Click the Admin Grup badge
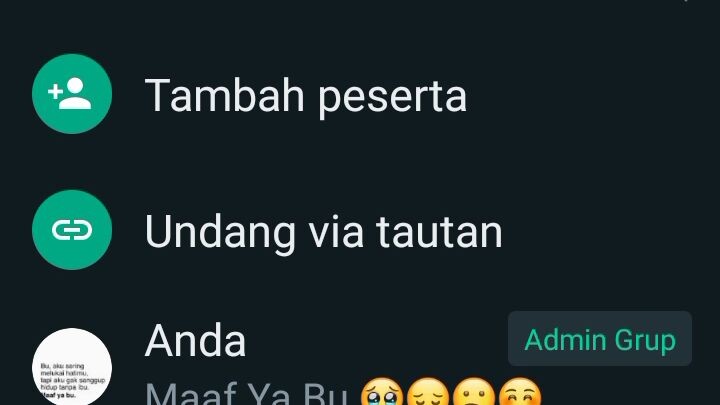This screenshot has height=405, width=720. pyautogui.click(x=600, y=339)
